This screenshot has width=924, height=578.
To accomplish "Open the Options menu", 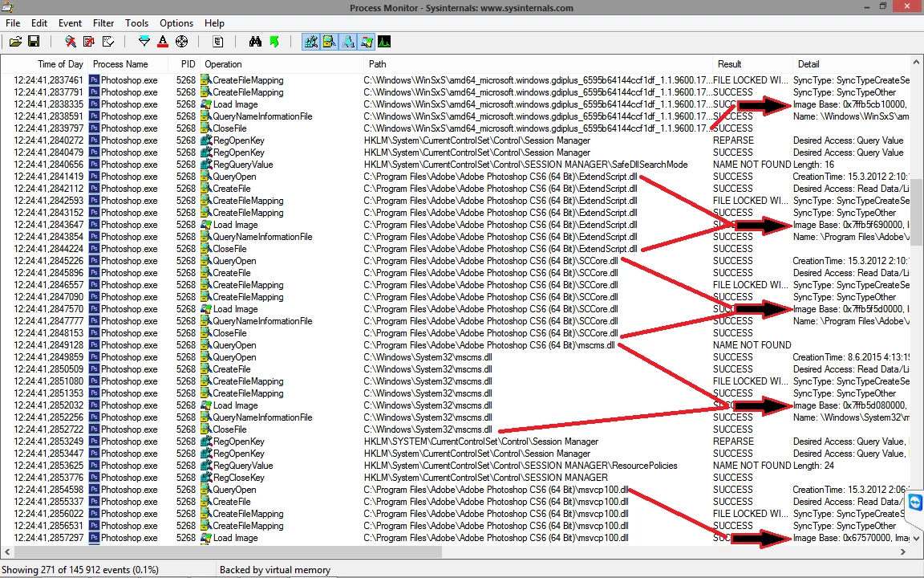I will (x=176, y=23).
